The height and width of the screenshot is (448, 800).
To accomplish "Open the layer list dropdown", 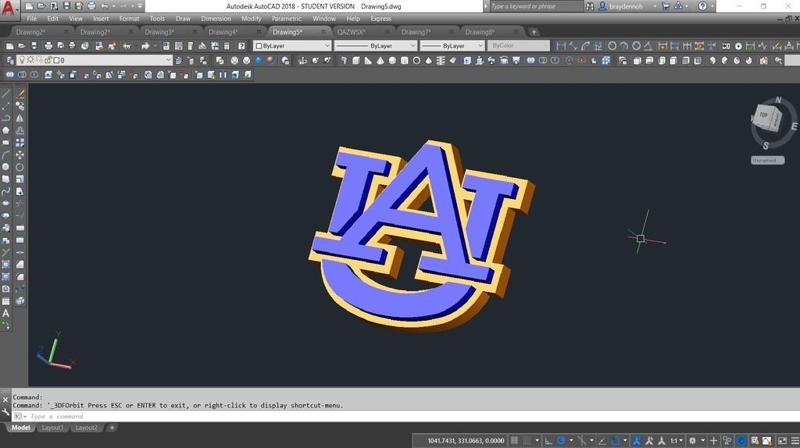I will pos(168,60).
